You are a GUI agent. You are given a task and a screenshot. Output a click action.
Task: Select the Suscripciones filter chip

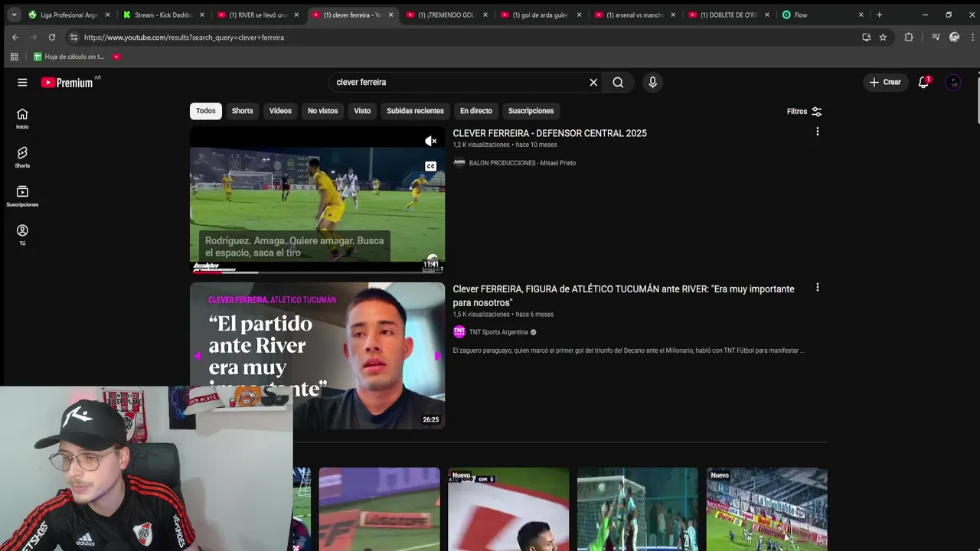pos(531,111)
